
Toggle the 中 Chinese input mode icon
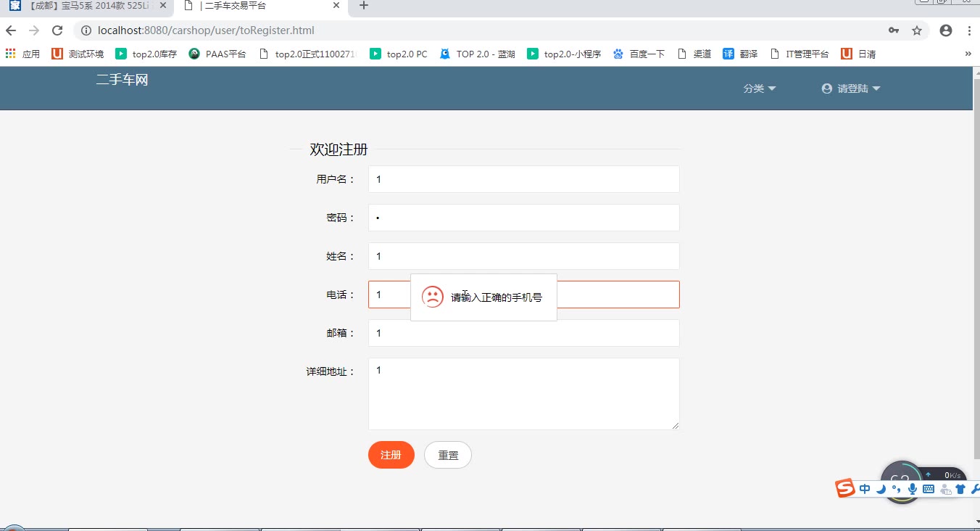point(865,490)
